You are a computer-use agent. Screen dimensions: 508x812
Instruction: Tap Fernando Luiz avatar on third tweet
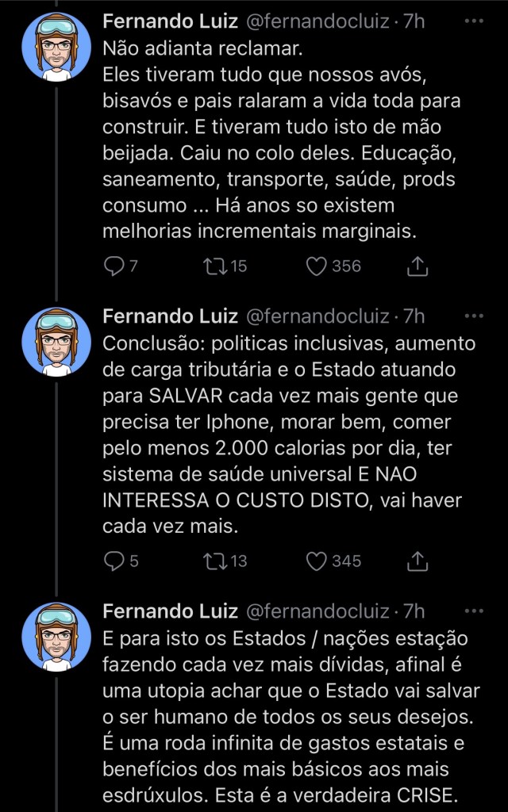56,637
